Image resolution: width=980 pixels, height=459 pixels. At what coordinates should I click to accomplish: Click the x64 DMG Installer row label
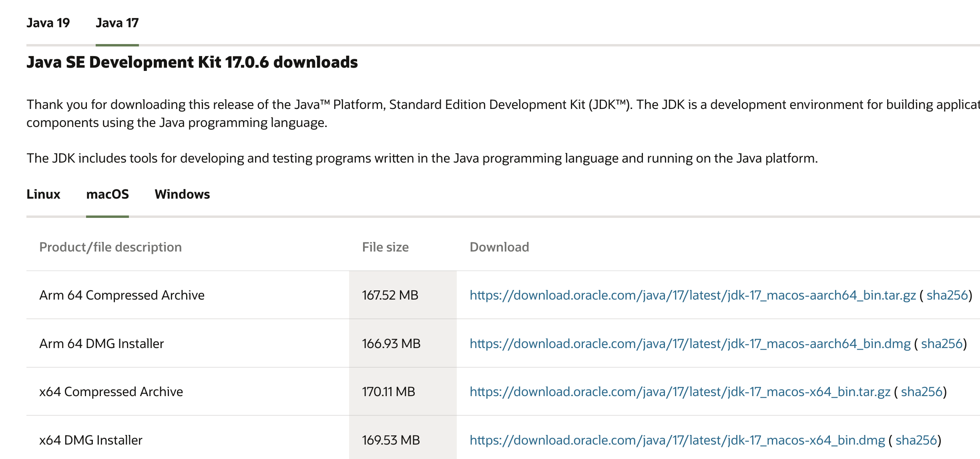[91, 440]
